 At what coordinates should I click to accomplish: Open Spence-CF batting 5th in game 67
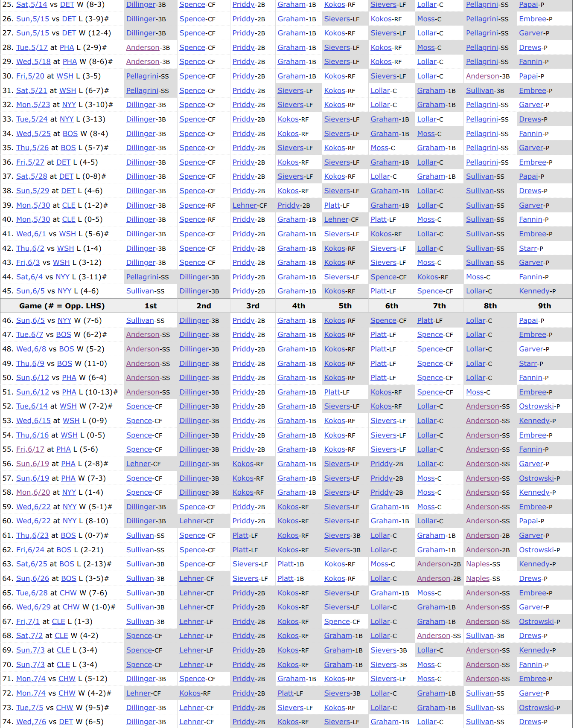coord(337,622)
